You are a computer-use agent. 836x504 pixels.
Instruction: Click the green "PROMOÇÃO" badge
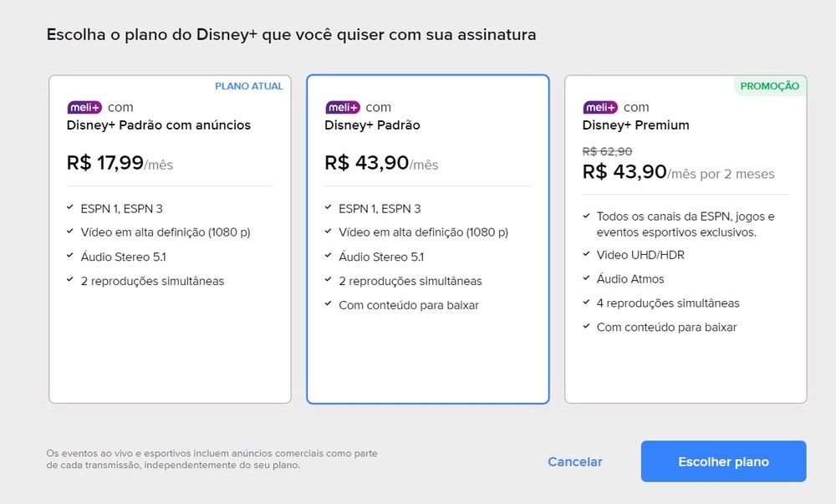coord(770,86)
